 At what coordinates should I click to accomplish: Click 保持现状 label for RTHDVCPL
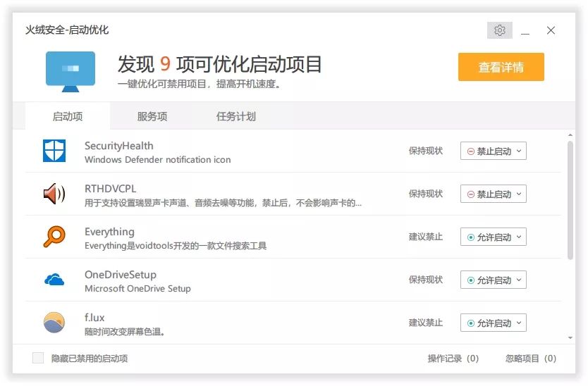pyautogui.click(x=426, y=194)
